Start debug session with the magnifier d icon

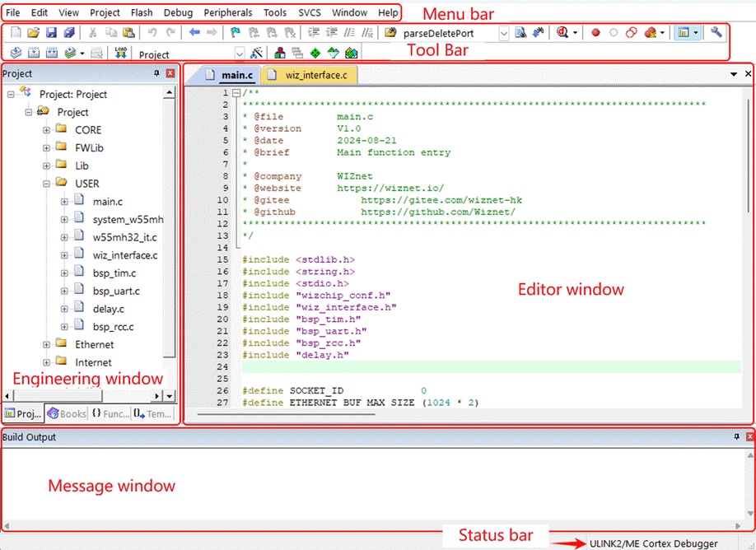click(x=562, y=32)
